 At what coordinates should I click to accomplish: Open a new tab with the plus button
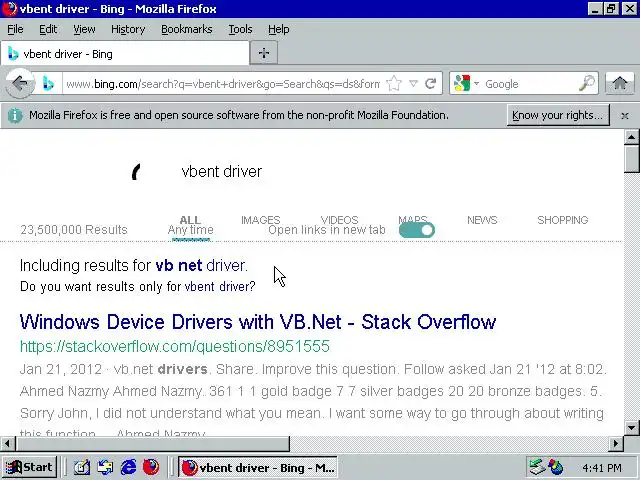pyautogui.click(x=264, y=53)
